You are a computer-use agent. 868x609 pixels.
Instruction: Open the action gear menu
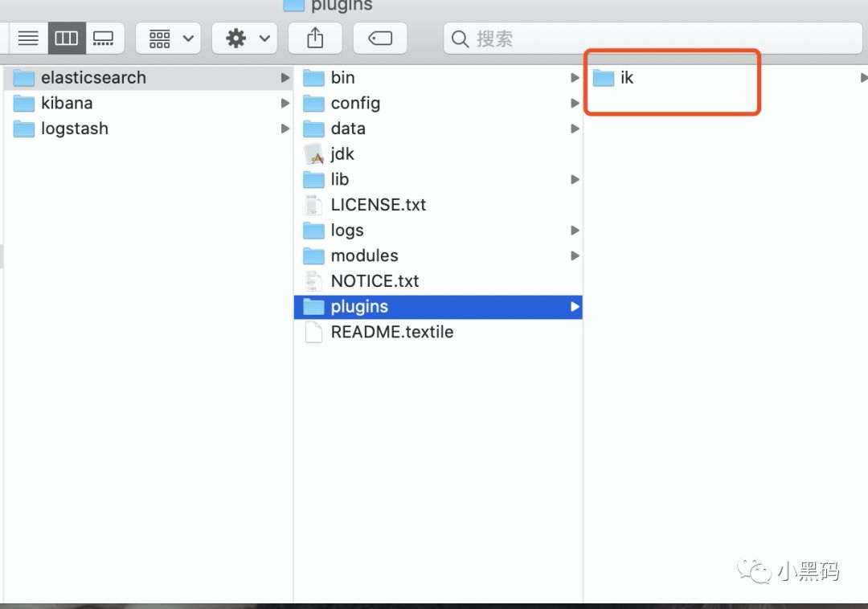[244, 39]
